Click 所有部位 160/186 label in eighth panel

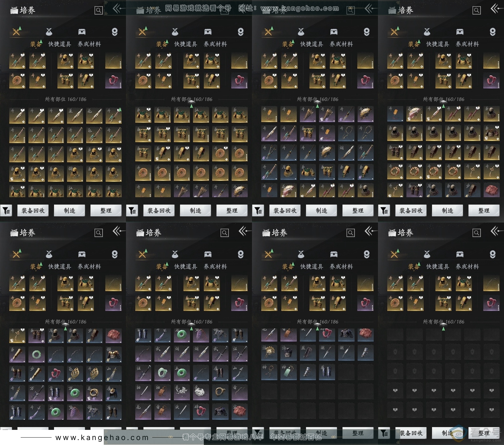coord(444,322)
